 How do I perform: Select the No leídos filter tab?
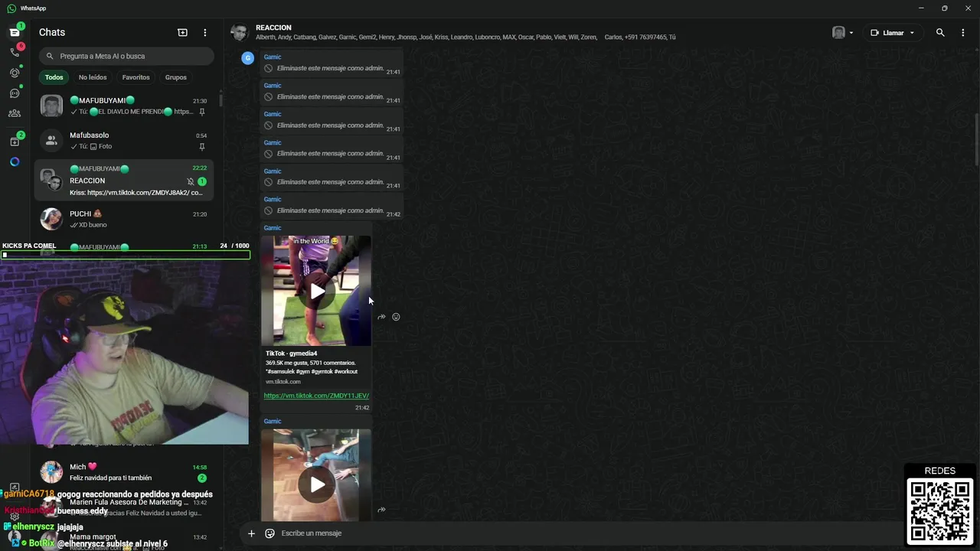[x=93, y=77]
